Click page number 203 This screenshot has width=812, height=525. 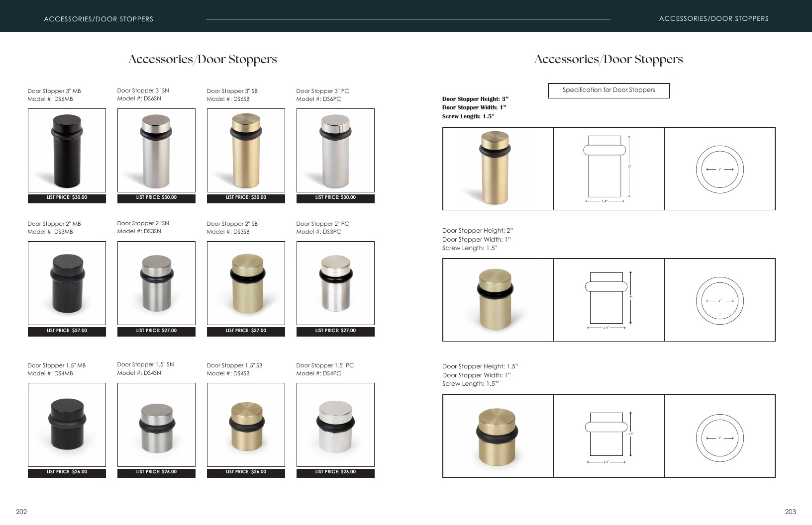pyautogui.click(x=790, y=512)
